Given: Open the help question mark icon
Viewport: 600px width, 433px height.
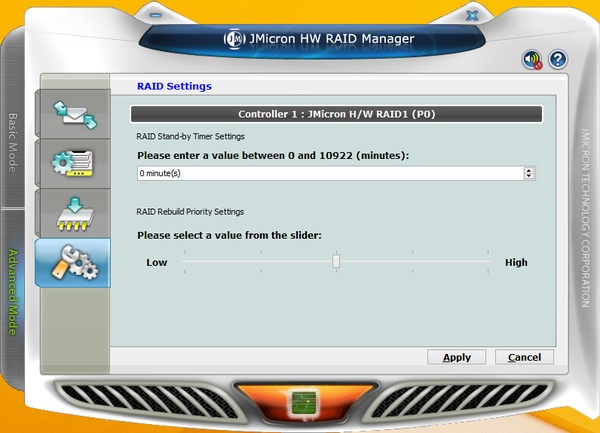Looking at the screenshot, I should (558, 59).
